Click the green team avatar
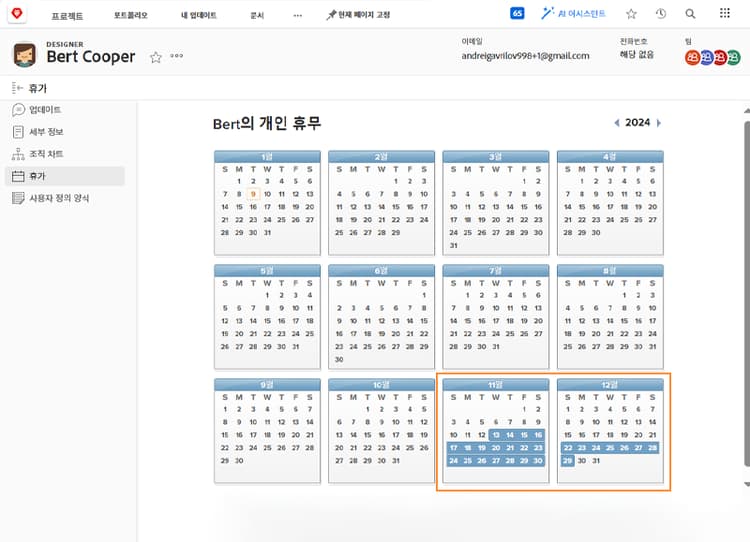The image size is (750, 542). tap(733, 57)
